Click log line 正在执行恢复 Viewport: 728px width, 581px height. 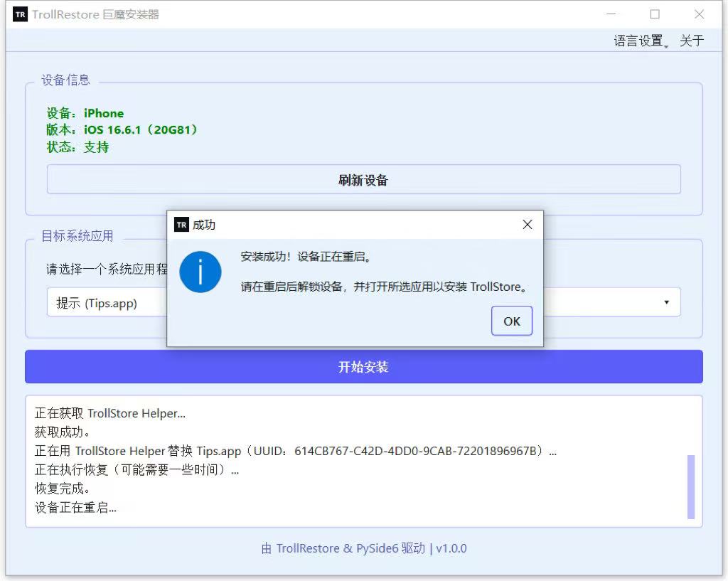point(137,470)
